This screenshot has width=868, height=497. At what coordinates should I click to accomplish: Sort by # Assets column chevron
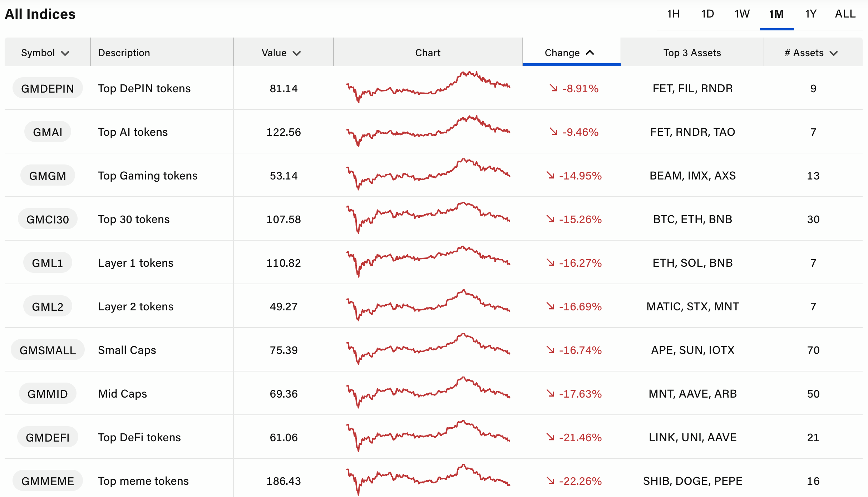click(834, 53)
